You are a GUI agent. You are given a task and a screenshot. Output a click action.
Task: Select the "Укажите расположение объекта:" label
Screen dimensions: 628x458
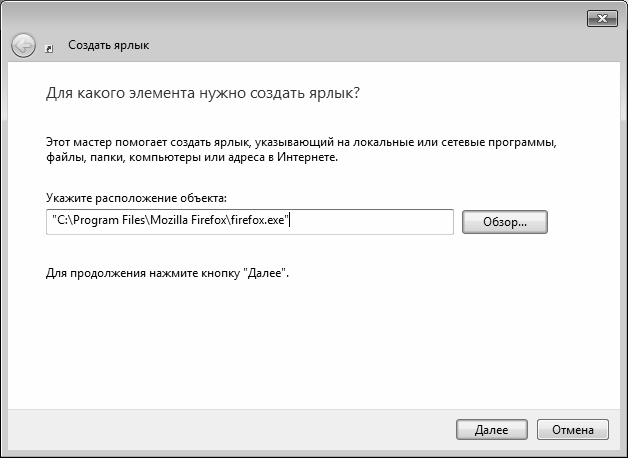point(137,199)
